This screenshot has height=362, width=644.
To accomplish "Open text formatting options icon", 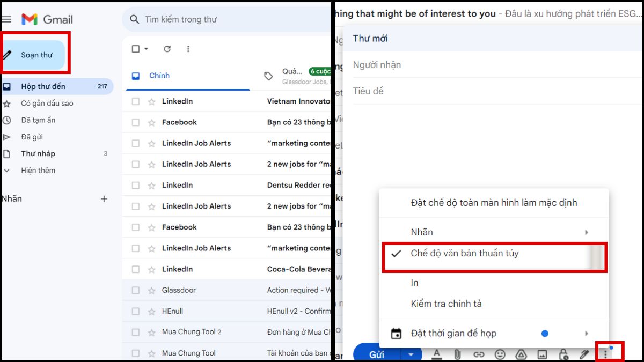I will coord(437,354).
